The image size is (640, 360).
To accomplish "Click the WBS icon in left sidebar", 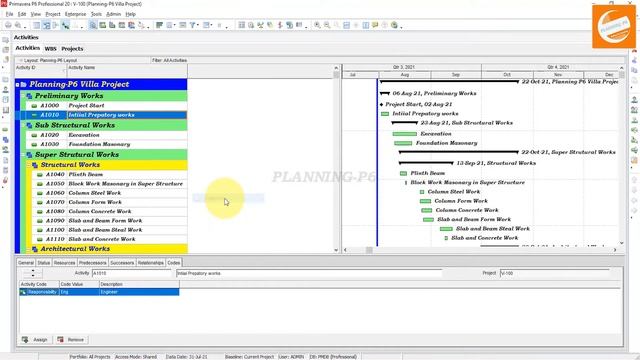I will tap(5, 140).
